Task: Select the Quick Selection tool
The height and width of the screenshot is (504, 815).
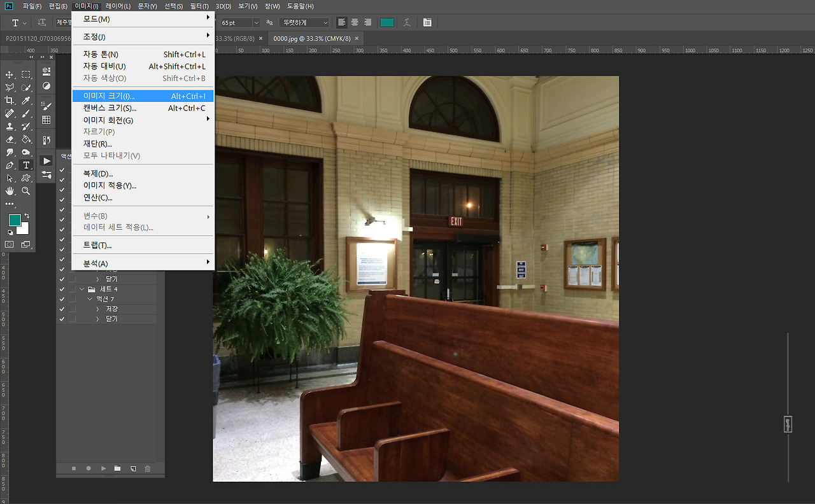Action: pyautogui.click(x=26, y=88)
